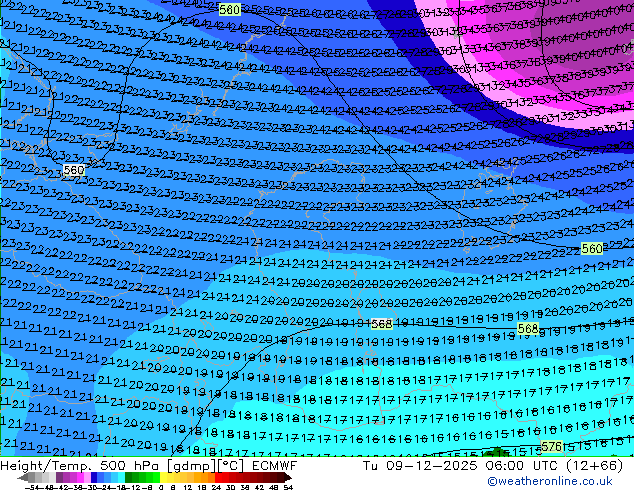
Task: Click the 560 label on the right-hand contour
Action: (x=592, y=248)
